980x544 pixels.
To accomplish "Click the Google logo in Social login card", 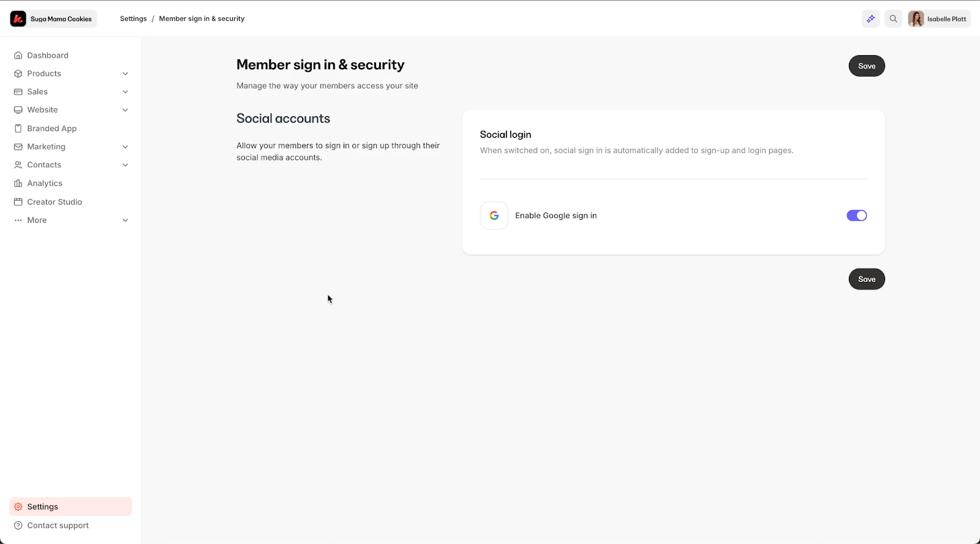I will click(494, 215).
